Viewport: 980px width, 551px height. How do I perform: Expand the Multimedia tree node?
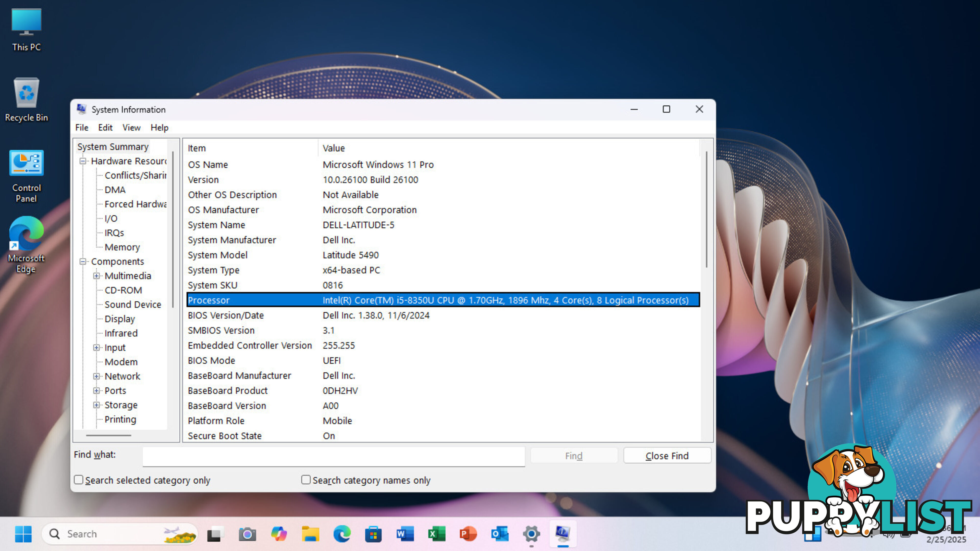97,276
